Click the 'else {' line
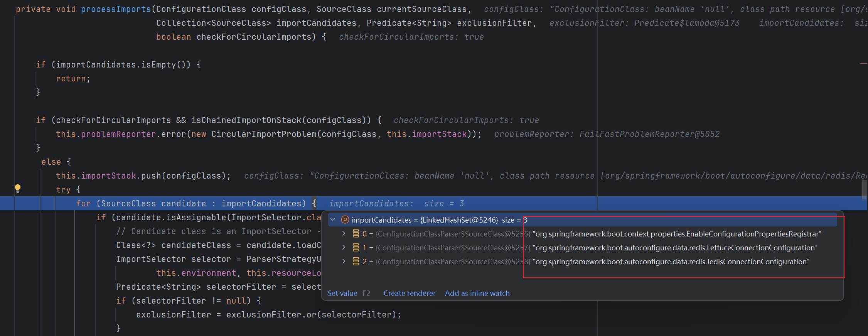This screenshot has height=336, width=868. point(56,162)
